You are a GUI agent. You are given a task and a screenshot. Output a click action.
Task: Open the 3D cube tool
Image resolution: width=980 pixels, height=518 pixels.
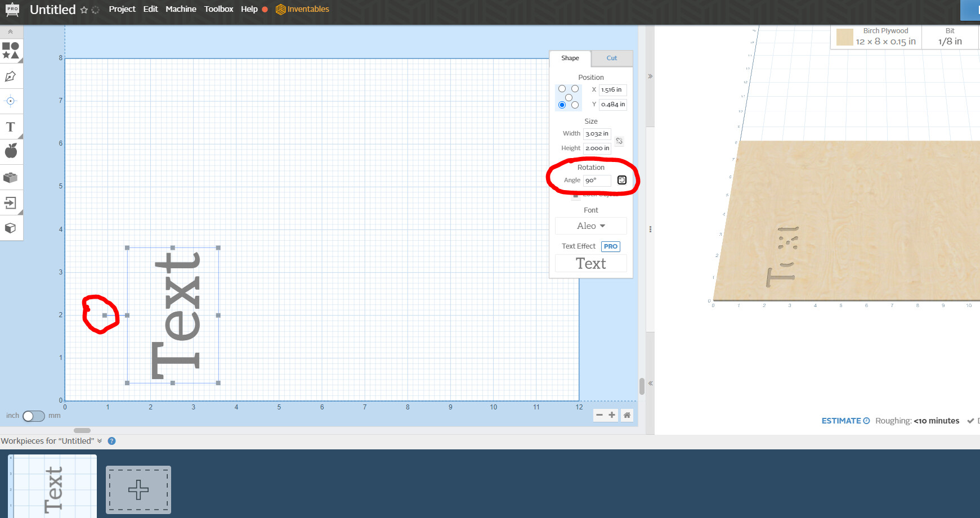pos(11,228)
